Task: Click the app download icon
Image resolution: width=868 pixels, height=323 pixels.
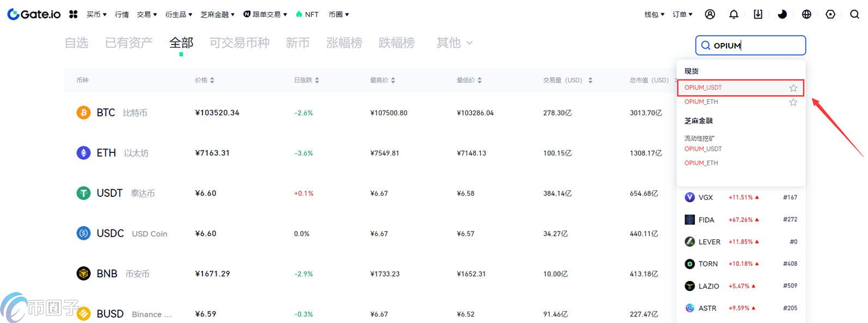Action: pyautogui.click(x=758, y=14)
